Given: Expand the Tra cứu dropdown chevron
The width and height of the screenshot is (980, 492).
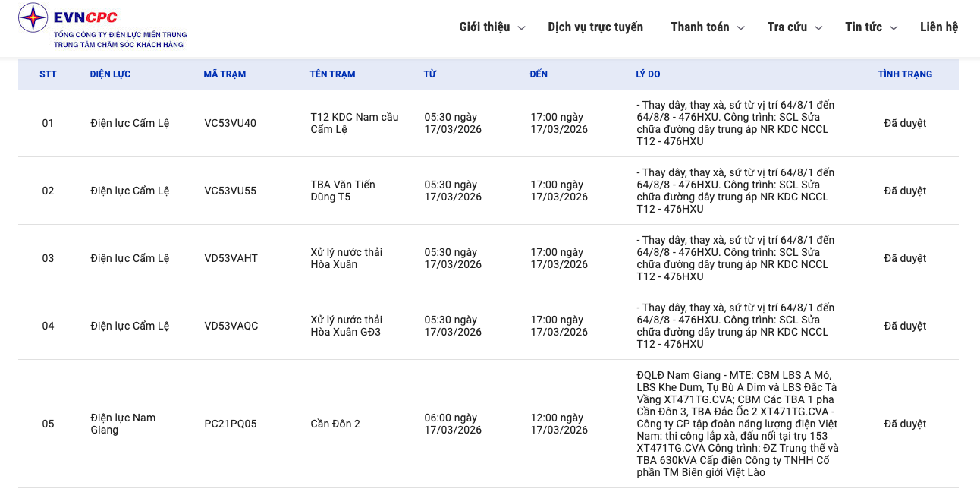Looking at the screenshot, I should (x=818, y=28).
